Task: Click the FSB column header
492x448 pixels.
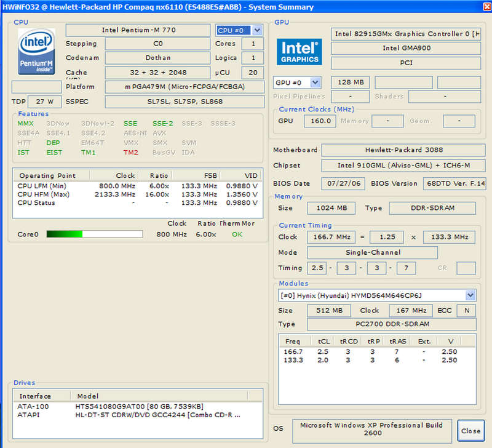Action: (x=196, y=175)
